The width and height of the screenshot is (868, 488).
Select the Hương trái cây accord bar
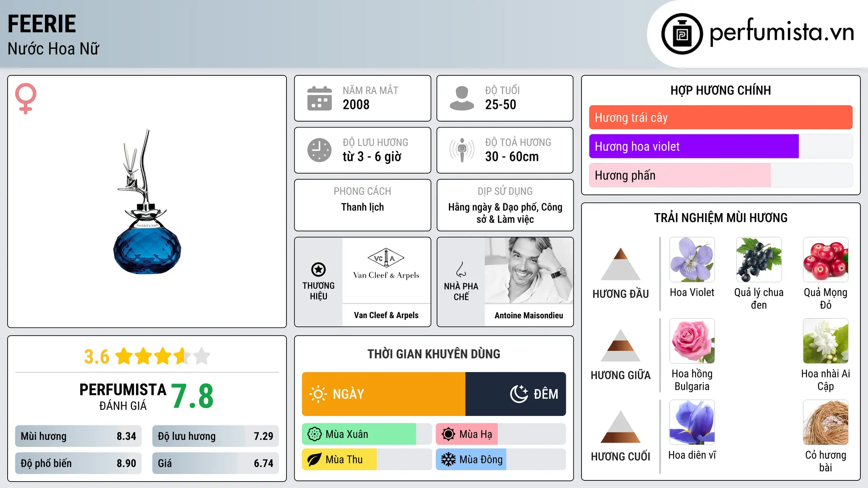point(721,117)
